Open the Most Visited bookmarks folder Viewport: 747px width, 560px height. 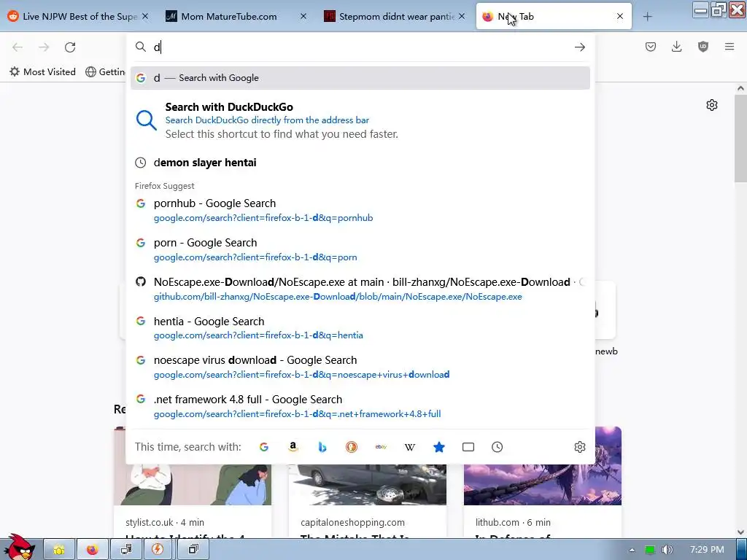click(43, 72)
